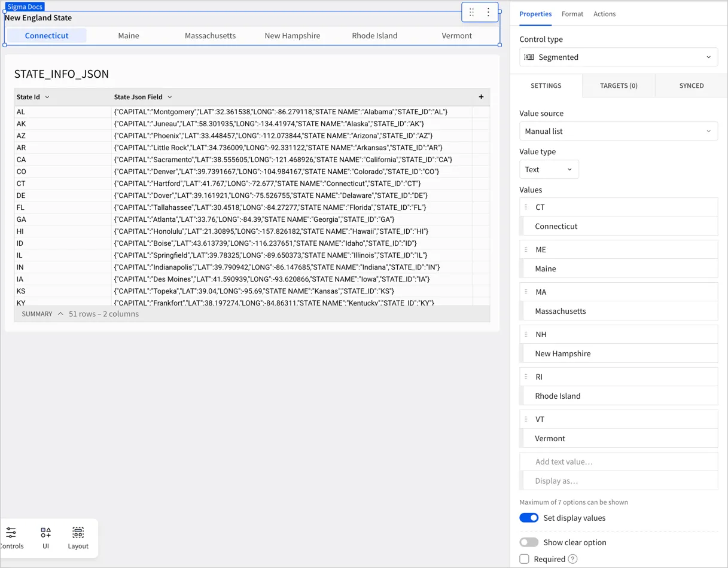Click the drag handle beside the RI value

(526, 377)
